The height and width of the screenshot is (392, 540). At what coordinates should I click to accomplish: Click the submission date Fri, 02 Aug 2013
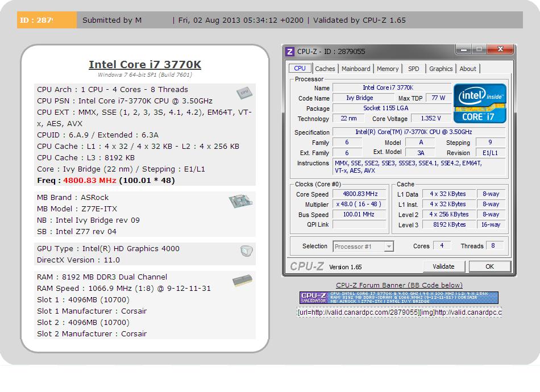click(x=241, y=20)
